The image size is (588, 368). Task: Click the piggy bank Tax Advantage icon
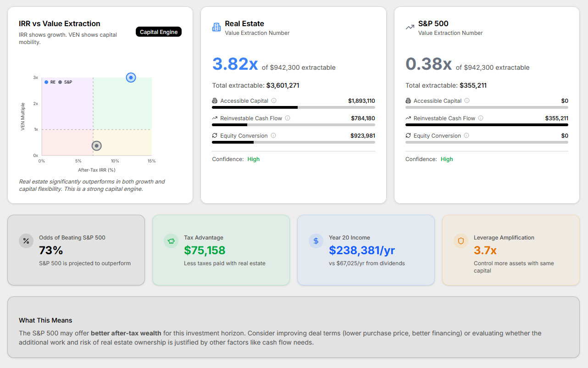pyautogui.click(x=171, y=241)
